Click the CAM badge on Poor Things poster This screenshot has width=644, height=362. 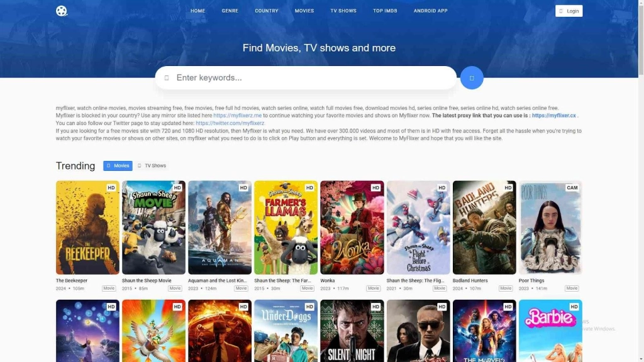tap(572, 188)
